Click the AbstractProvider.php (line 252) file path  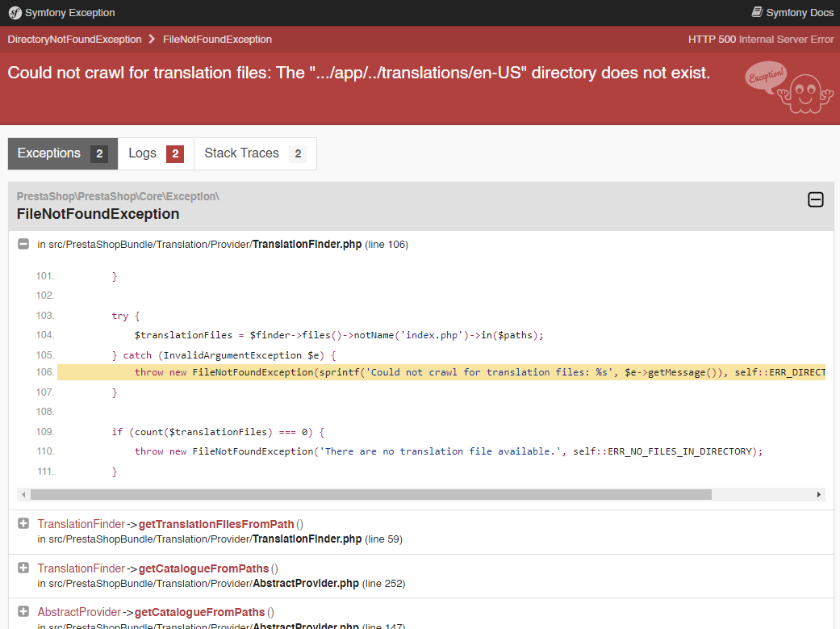pos(221,584)
